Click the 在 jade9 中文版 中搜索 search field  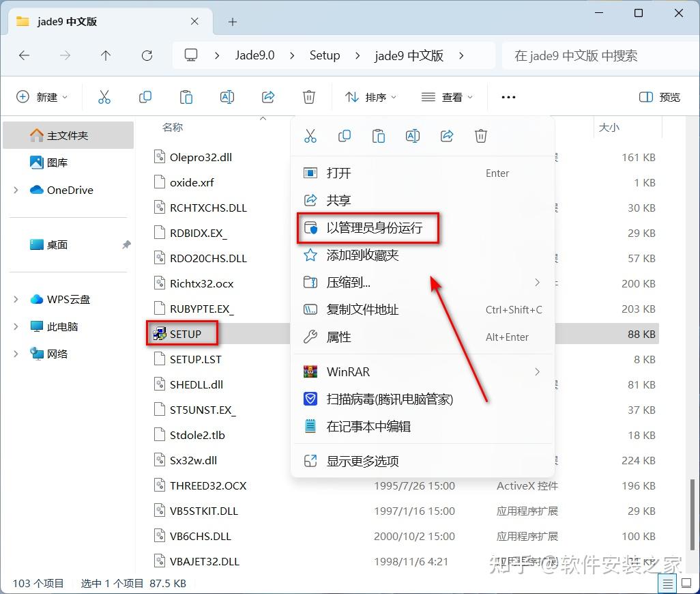point(600,55)
